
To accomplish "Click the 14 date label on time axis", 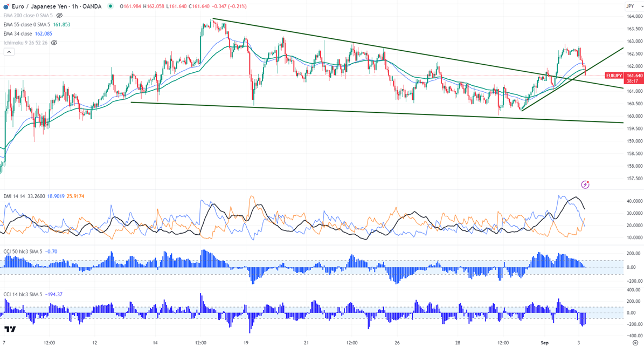I will tap(155, 343).
